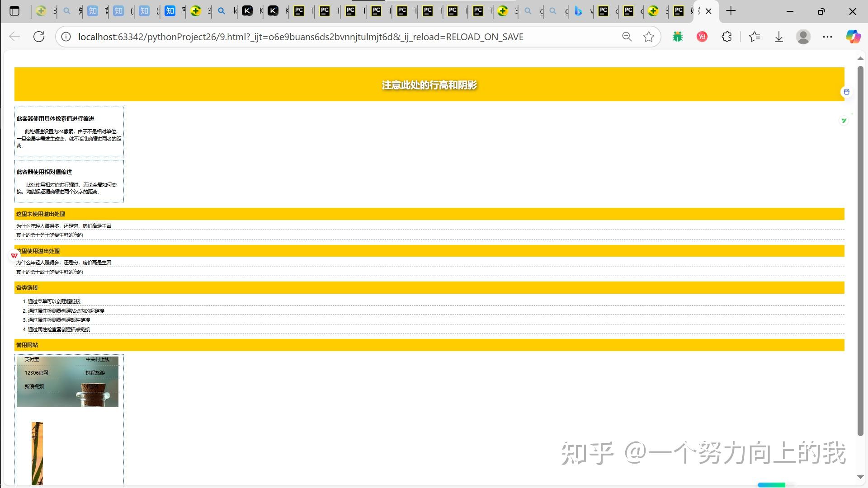
Task: Expand the Settings and more ellipsis menu
Action: (x=828, y=37)
